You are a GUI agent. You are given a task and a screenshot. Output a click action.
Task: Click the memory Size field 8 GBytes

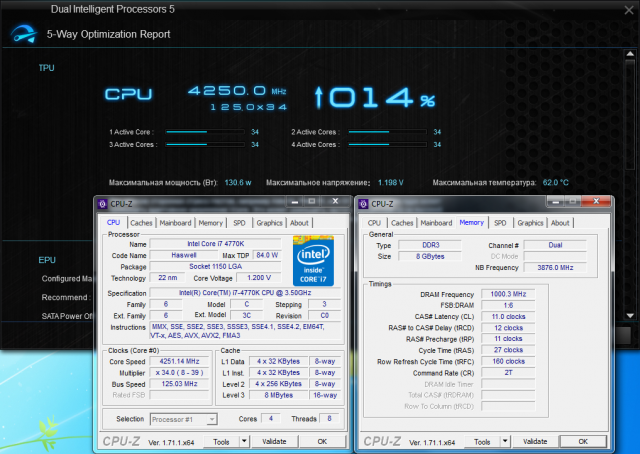coord(430,256)
